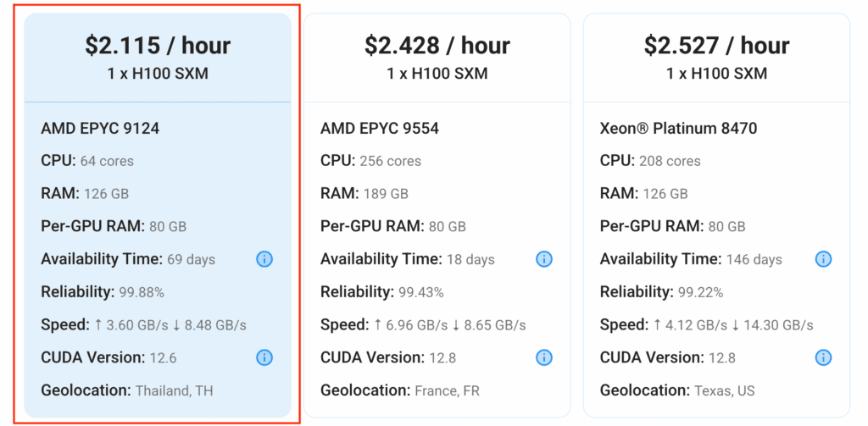Click the Thailand, TH geolocation
The height and width of the screenshot is (426, 868).
[x=175, y=391]
